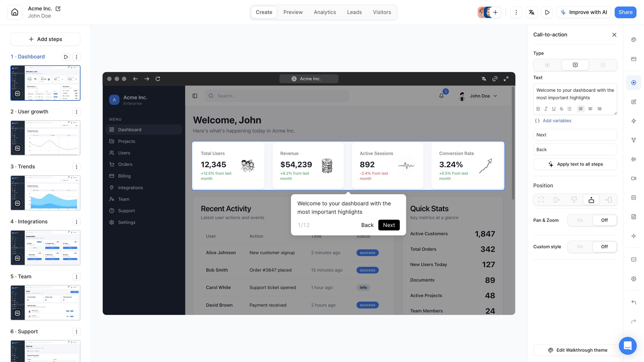Toggle the sidebar panel icon beside the search
The image size is (644, 362).
click(x=195, y=96)
